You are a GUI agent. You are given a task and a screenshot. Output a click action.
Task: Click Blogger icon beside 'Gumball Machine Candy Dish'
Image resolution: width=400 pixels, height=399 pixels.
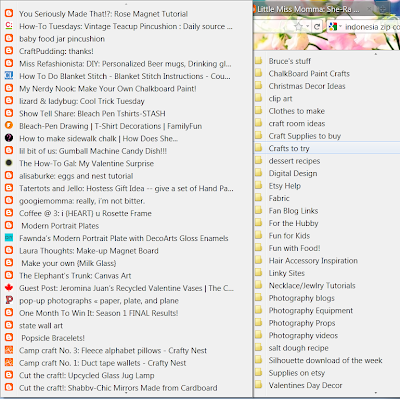point(9,150)
